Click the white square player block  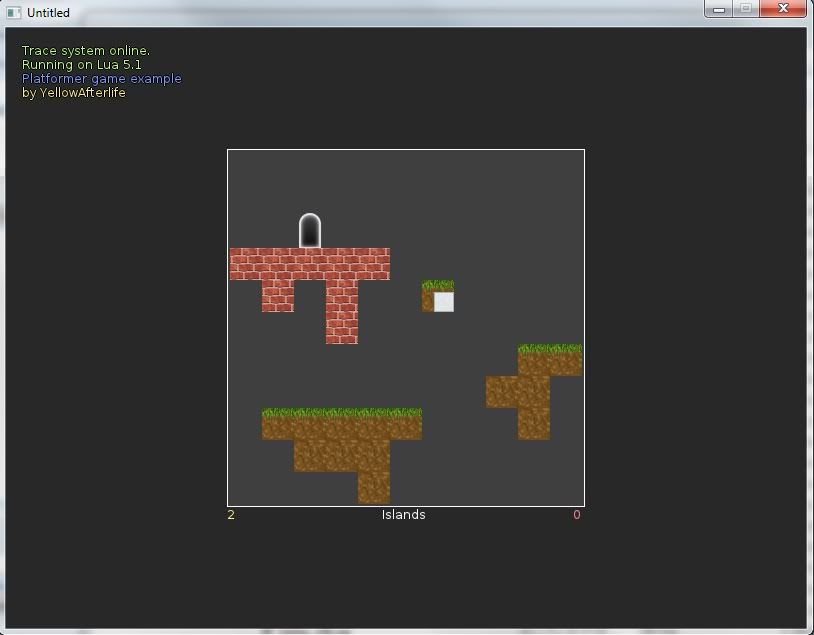click(x=444, y=302)
